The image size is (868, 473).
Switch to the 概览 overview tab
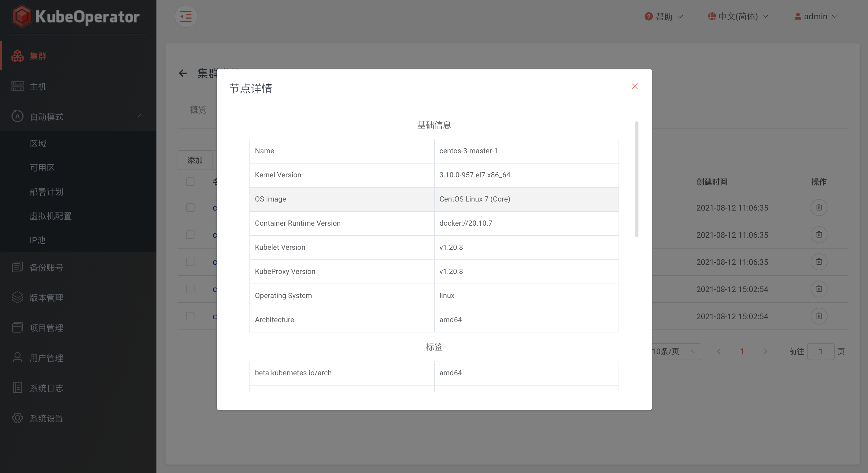[198, 110]
